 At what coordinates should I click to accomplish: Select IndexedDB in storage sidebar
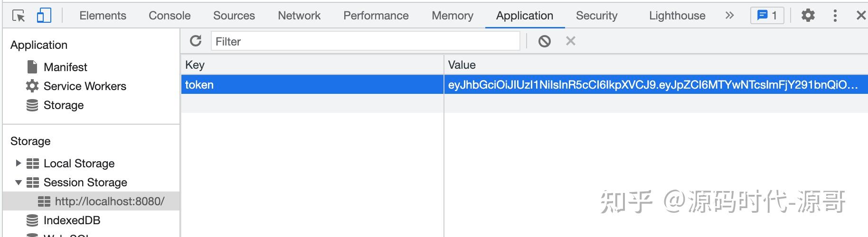[72, 220]
